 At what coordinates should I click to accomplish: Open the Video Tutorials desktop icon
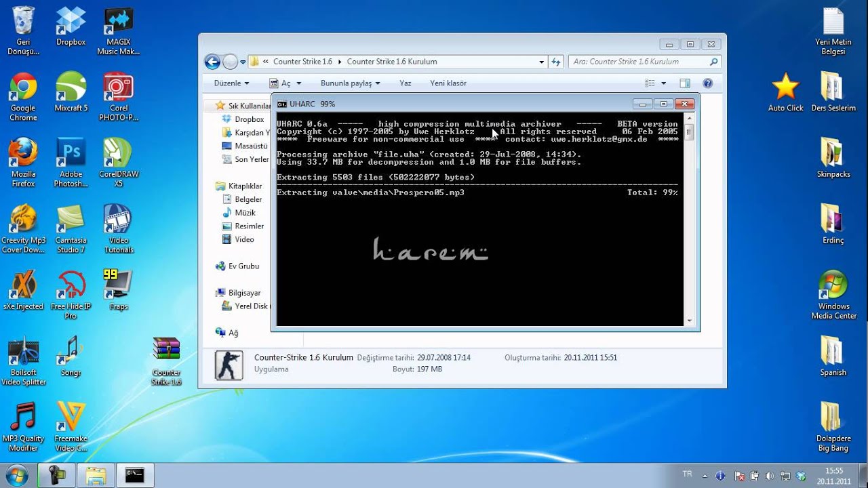118,229
